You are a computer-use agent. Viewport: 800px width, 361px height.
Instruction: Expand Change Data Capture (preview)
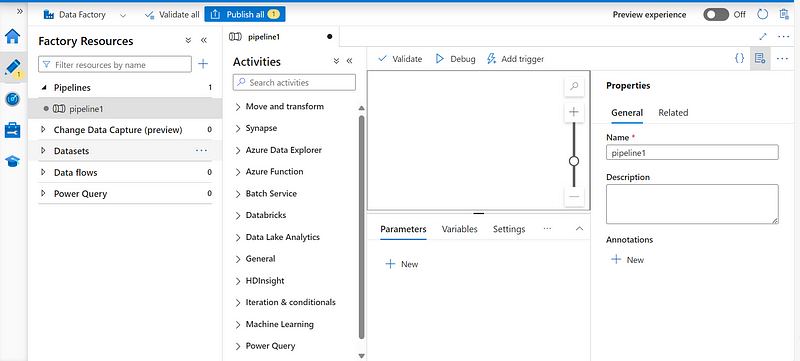(43, 130)
